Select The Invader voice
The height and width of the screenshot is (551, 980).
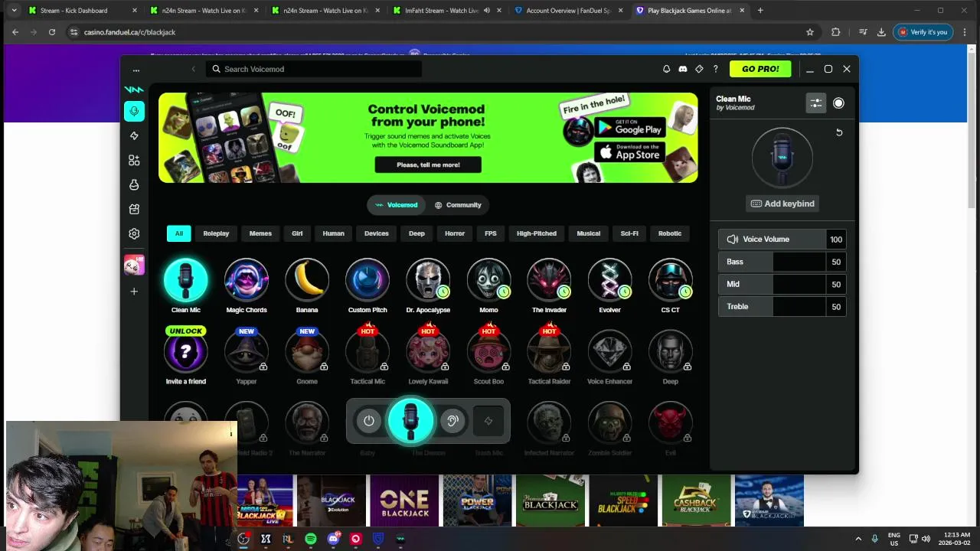(549, 280)
